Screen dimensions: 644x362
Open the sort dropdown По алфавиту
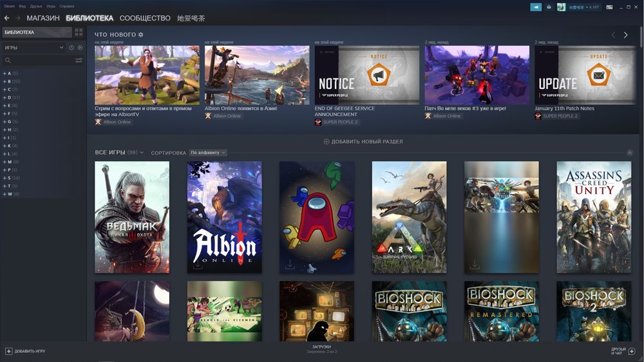tap(208, 153)
